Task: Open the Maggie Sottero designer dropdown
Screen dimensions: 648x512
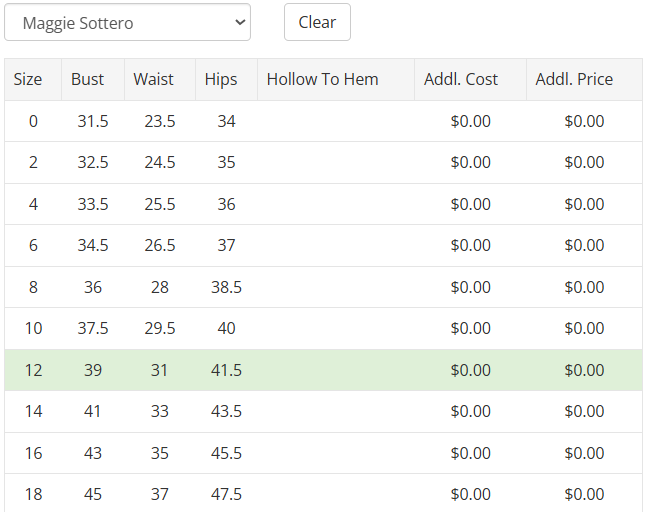Action: (x=127, y=22)
